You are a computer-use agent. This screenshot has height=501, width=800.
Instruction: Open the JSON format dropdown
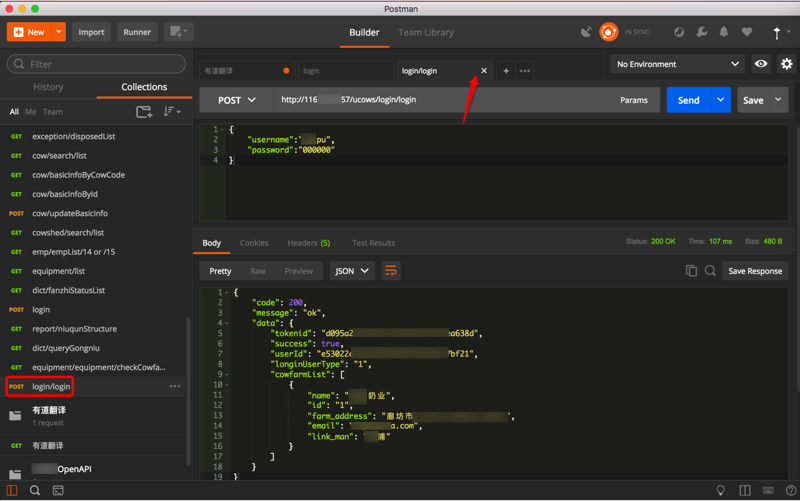pyautogui.click(x=352, y=271)
